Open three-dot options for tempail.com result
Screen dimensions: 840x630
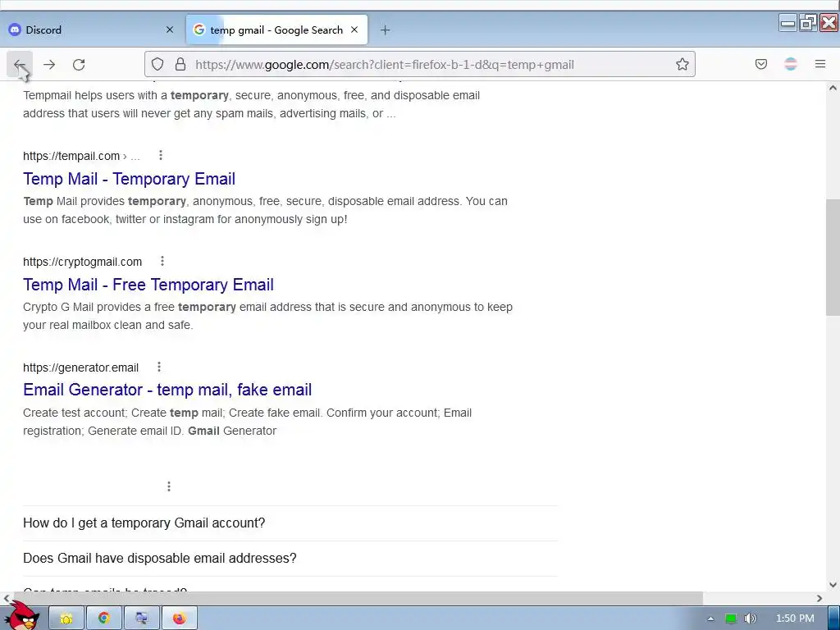tap(161, 155)
